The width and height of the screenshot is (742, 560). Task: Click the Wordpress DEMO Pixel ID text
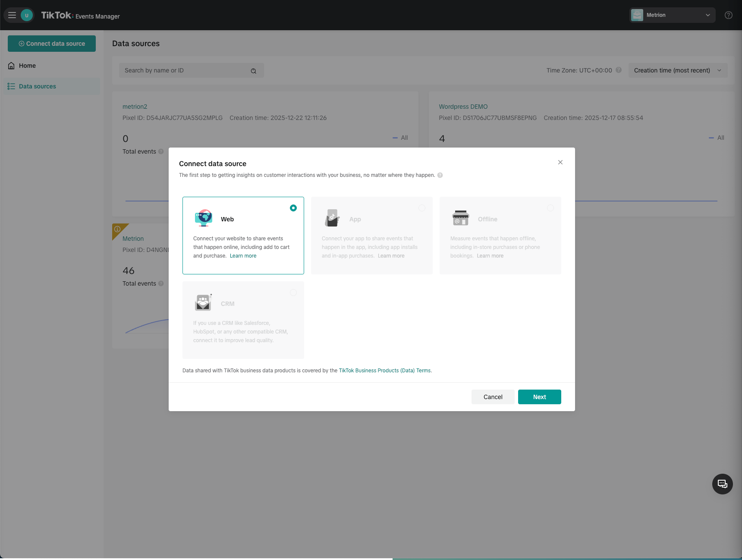tap(488, 118)
